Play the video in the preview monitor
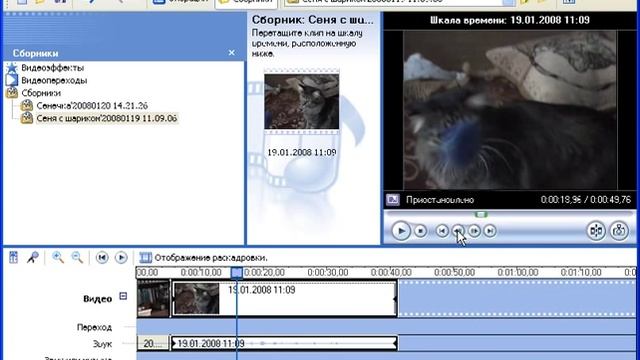The width and height of the screenshot is (640, 360). (x=401, y=231)
